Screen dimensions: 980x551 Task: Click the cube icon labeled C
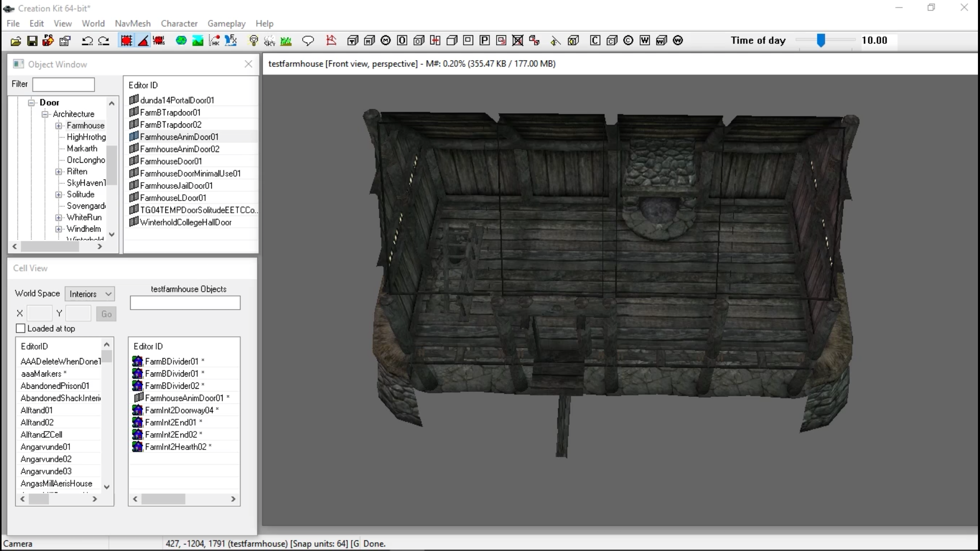coord(612,41)
